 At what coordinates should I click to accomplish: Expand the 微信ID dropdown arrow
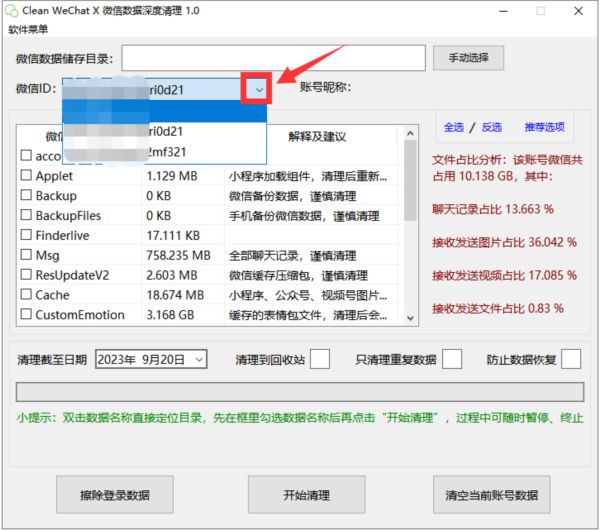coord(259,90)
